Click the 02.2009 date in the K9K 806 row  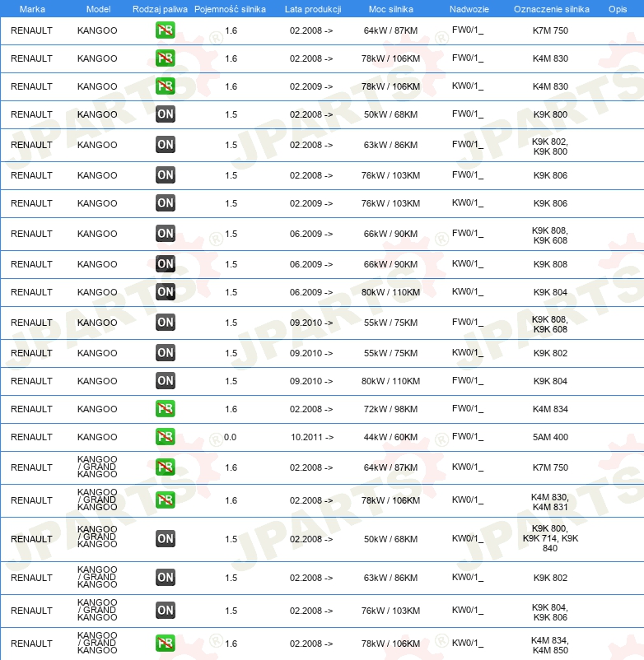(x=311, y=203)
